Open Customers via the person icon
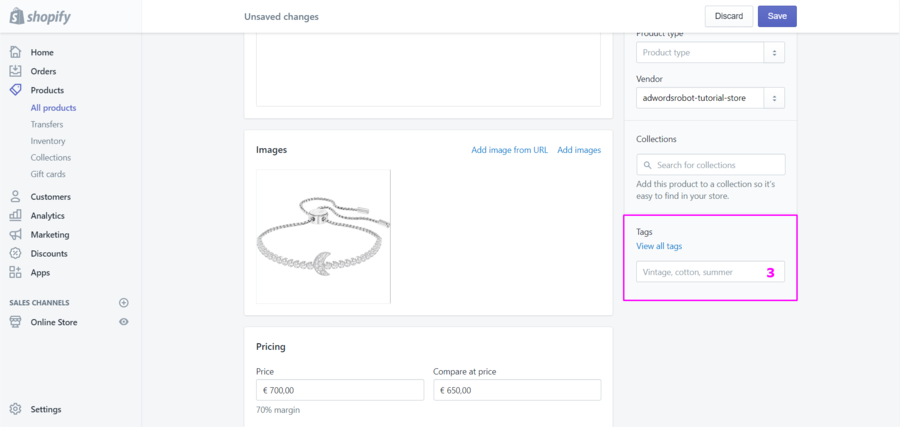The image size is (900, 427). pyautogui.click(x=15, y=197)
